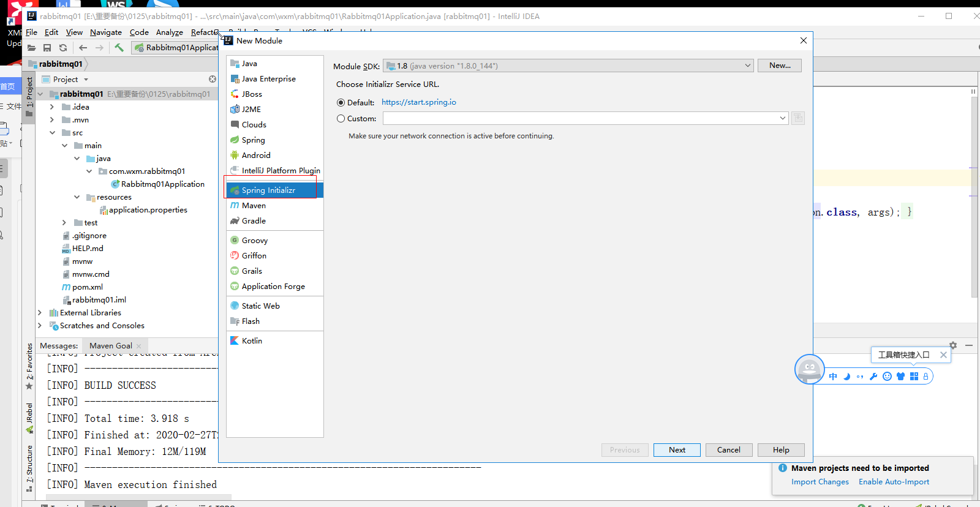This screenshot has height=507, width=980.
Task: Select the Custom Initializr URL radio
Action: click(341, 119)
